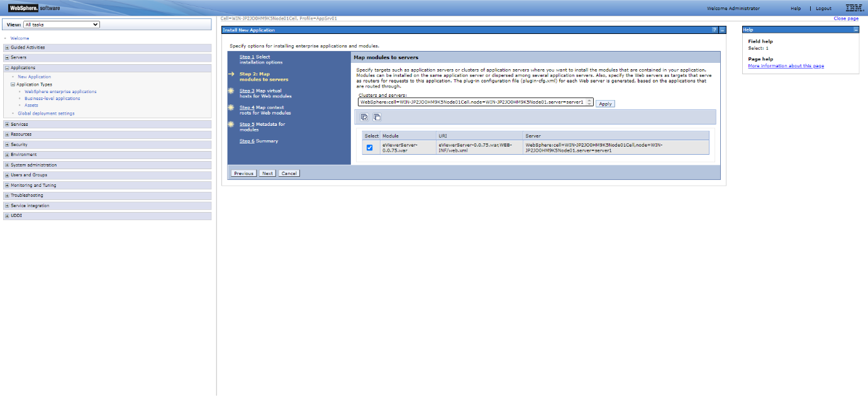Expand the Servers section
868x412 pixels.
(6, 57)
